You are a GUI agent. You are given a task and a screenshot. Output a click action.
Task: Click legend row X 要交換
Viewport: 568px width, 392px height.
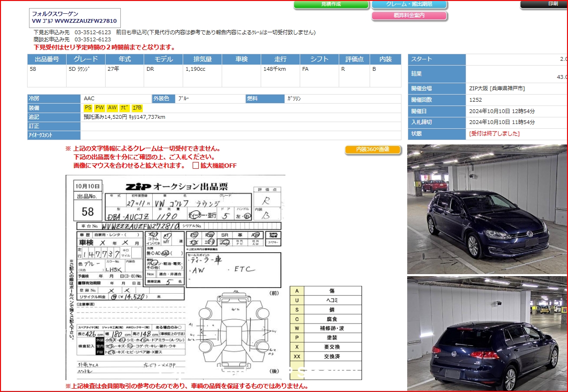click(326, 347)
